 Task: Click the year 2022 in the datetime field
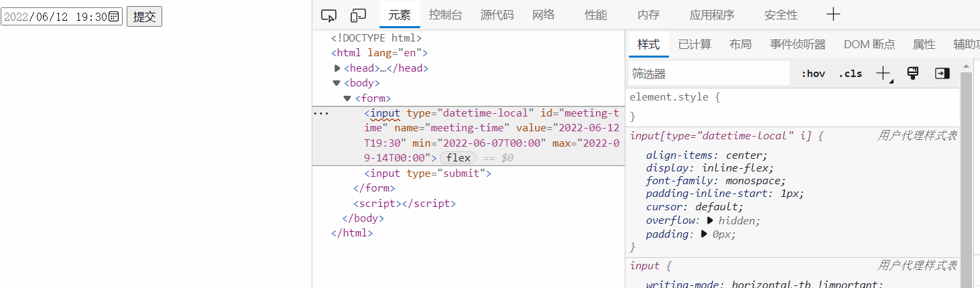pyautogui.click(x=15, y=17)
